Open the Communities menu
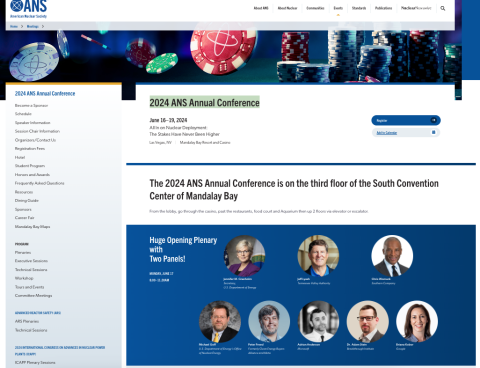Viewport: 480px width, 368px height. click(x=315, y=8)
